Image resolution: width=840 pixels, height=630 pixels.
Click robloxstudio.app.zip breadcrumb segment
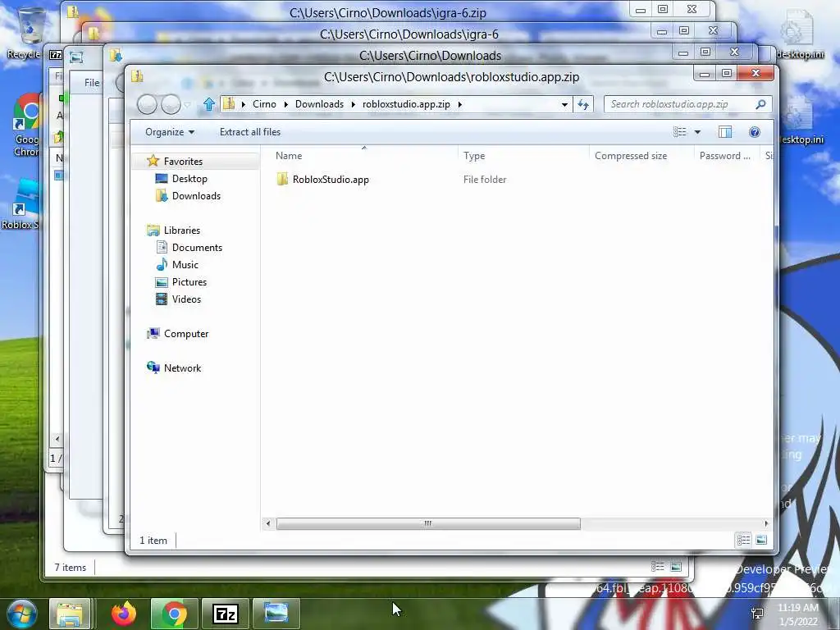406,104
